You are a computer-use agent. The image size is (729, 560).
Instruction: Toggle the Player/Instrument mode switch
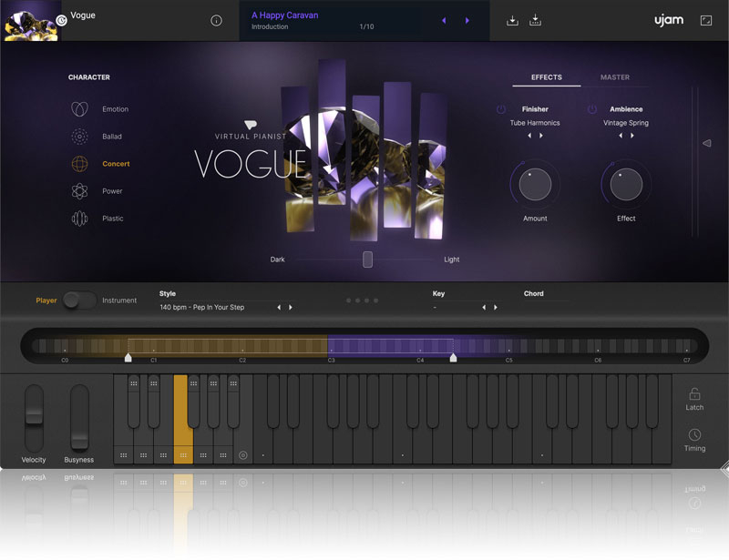click(x=79, y=300)
